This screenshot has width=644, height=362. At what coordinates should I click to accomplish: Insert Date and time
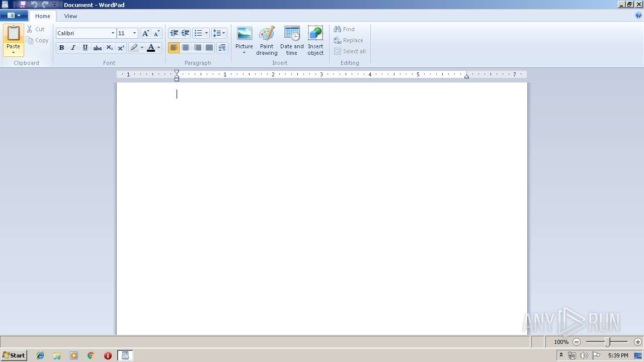[x=292, y=41]
